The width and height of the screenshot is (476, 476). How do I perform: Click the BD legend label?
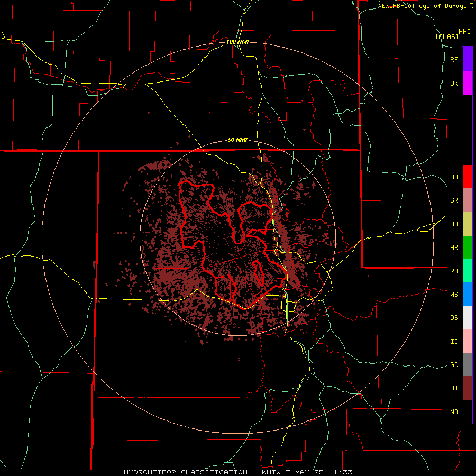[454, 224]
